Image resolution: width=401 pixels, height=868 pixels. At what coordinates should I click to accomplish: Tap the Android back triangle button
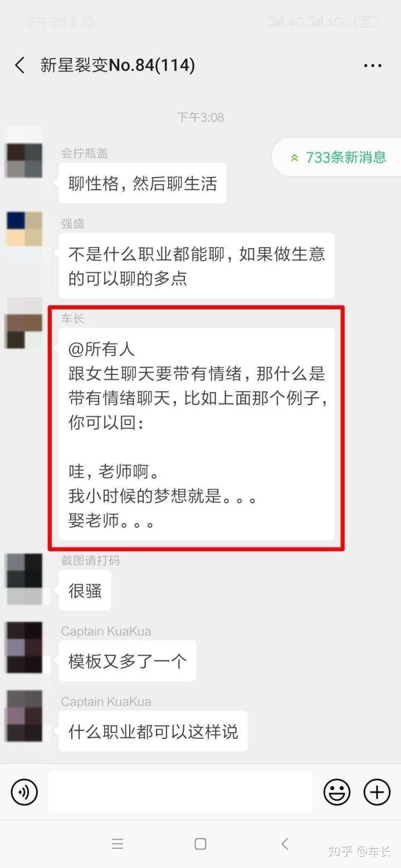[285, 844]
